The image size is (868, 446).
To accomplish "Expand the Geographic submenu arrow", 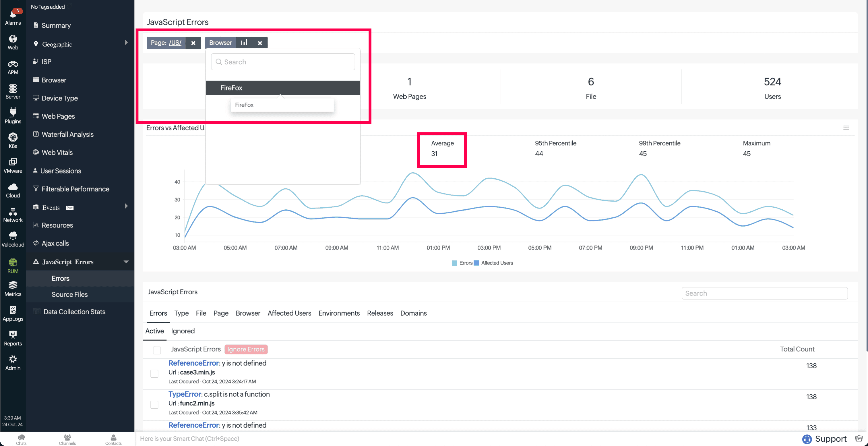I will (x=126, y=43).
